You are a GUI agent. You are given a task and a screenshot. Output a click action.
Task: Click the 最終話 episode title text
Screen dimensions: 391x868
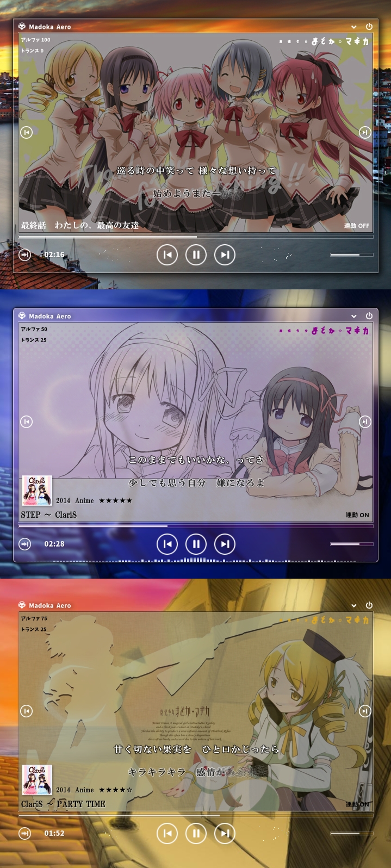[x=80, y=225]
